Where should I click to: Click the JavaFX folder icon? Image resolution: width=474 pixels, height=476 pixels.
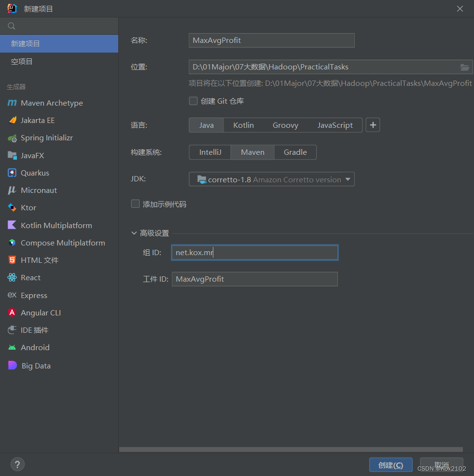[12, 155]
